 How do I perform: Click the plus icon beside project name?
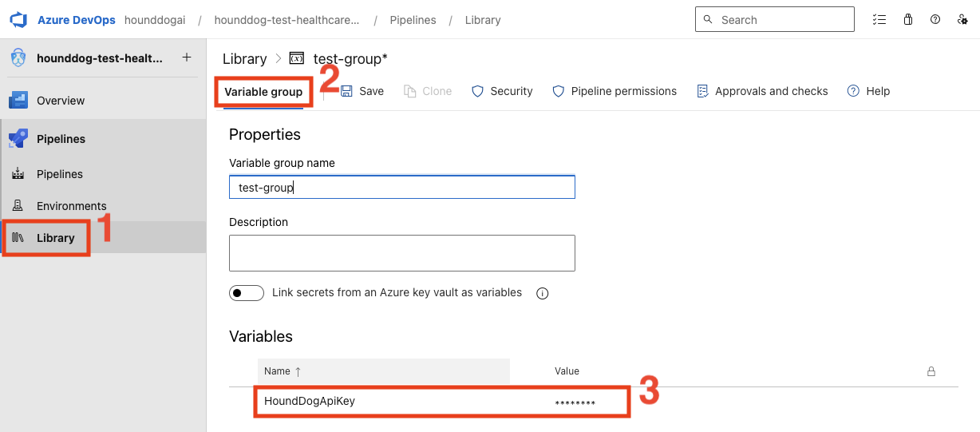coord(187,57)
